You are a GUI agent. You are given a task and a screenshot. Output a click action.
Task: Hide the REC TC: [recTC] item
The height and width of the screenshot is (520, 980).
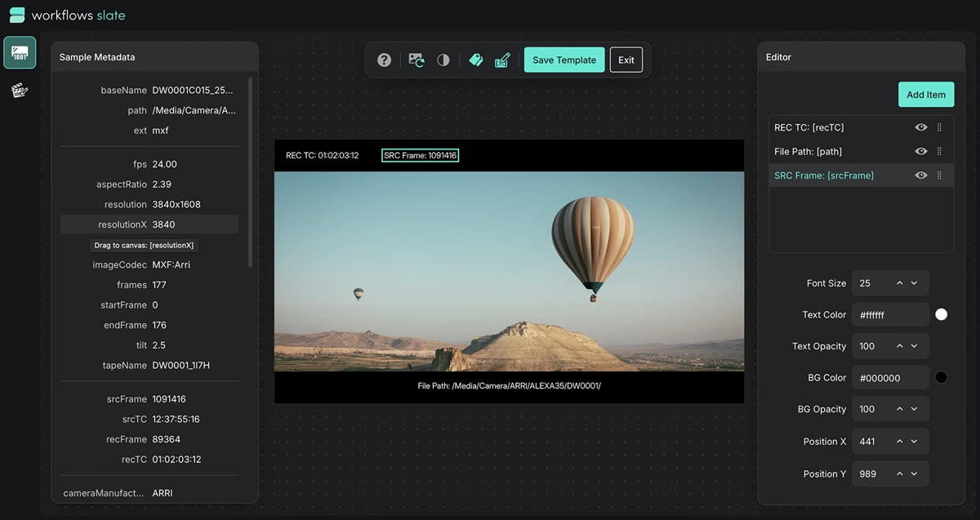point(921,127)
